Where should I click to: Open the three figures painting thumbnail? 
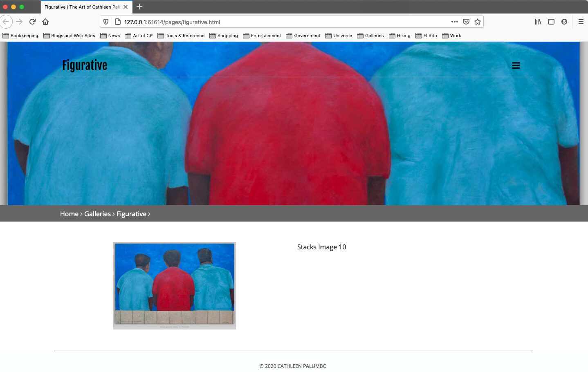point(175,286)
